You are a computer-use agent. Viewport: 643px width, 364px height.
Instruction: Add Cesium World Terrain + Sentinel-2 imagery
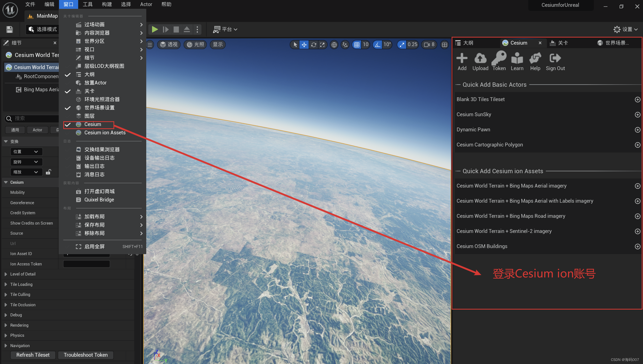(x=637, y=231)
